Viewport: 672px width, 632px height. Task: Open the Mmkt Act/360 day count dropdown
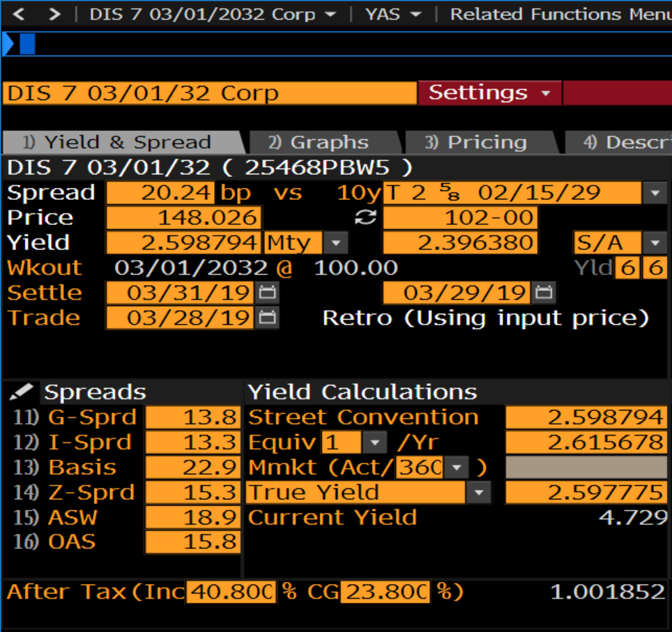[x=457, y=467]
